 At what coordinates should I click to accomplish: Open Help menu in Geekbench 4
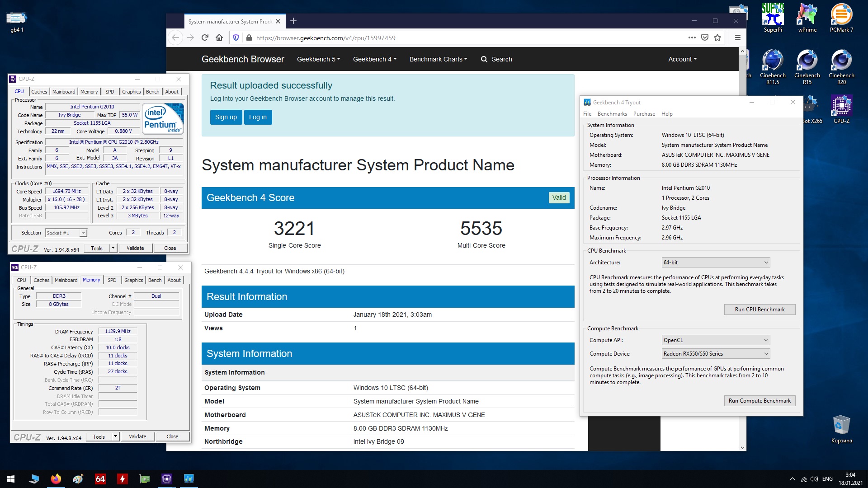pyautogui.click(x=667, y=114)
